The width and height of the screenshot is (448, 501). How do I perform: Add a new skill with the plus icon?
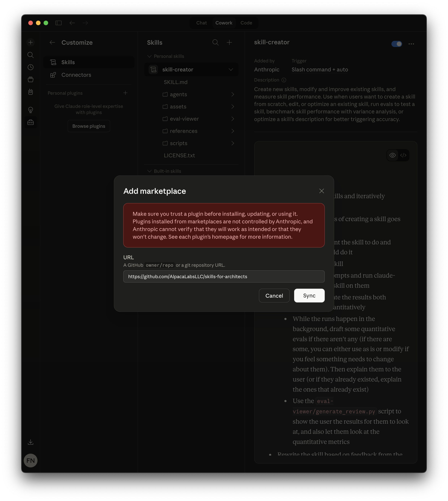[229, 42]
